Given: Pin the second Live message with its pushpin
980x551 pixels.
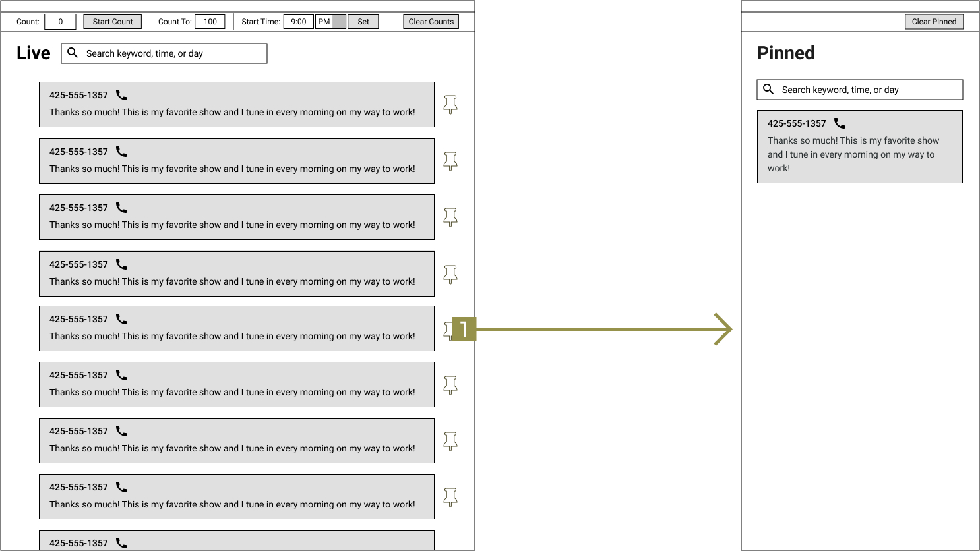Looking at the screenshot, I should pos(450,161).
